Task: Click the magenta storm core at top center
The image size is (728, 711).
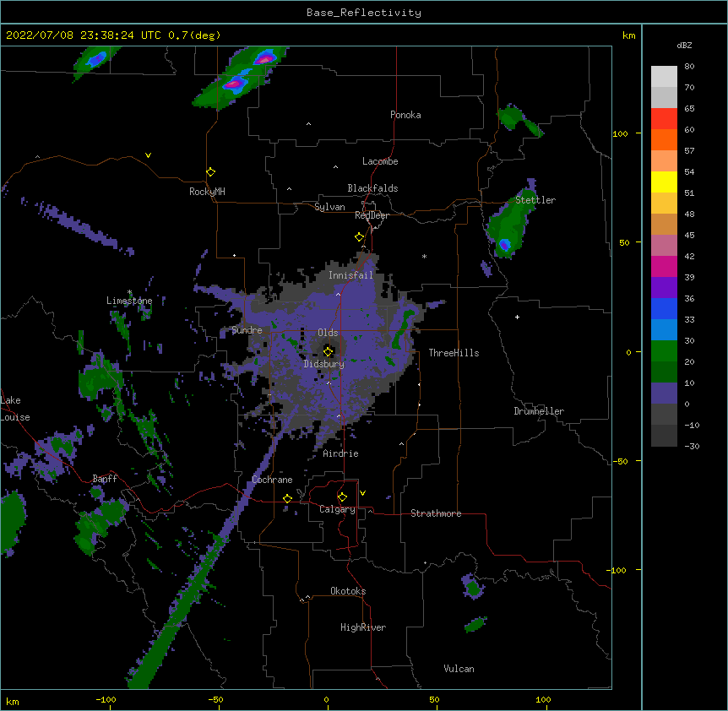Action: click(x=264, y=59)
